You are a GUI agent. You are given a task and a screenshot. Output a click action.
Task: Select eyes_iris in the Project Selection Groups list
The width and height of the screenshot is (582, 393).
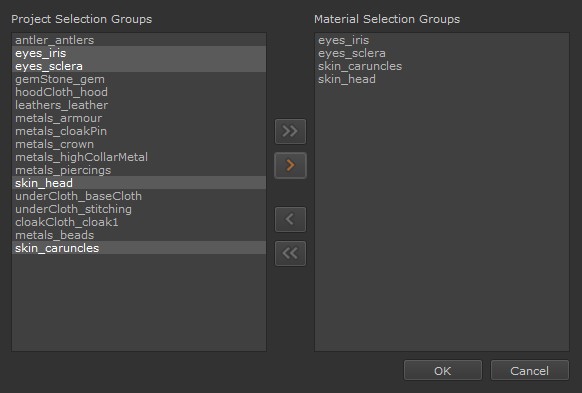coord(139,53)
